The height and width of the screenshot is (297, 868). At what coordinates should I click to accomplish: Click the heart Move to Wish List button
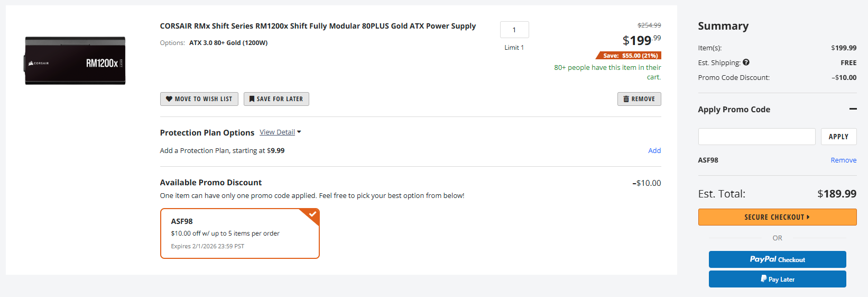point(199,99)
